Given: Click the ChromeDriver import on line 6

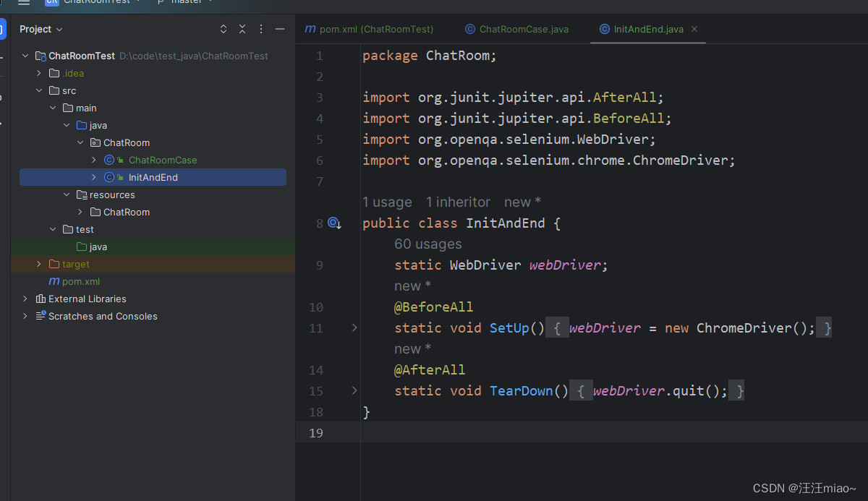Looking at the screenshot, I should [x=549, y=160].
